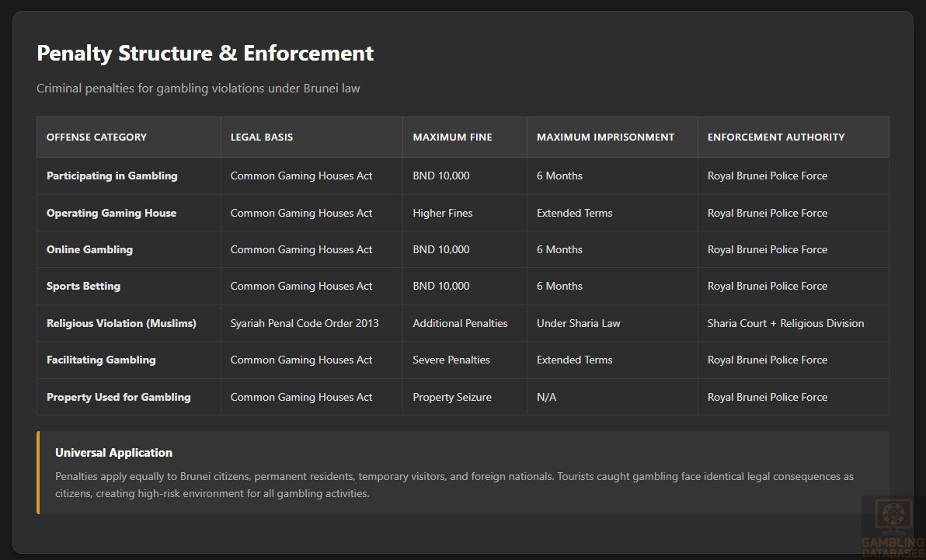The height and width of the screenshot is (560, 926).
Task: Select the Sharia Court + Religious Division cell
Action: click(785, 323)
